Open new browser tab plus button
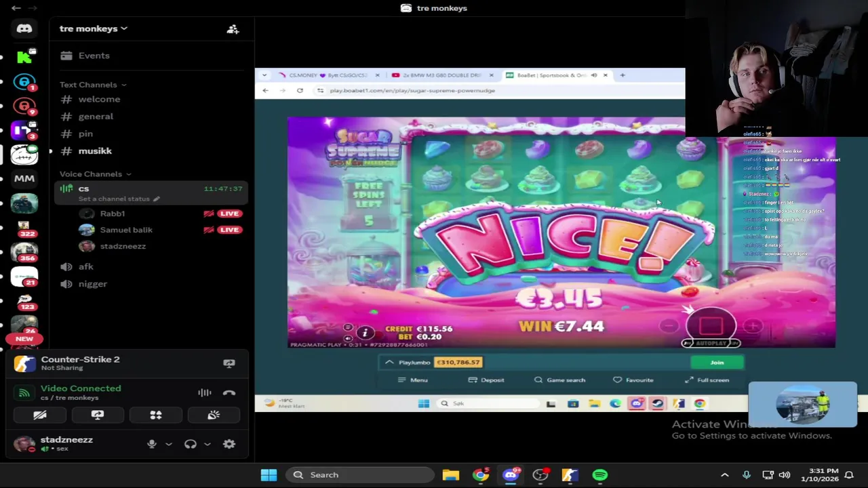The image size is (868, 488). pyautogui.click(x=622, y=75)
